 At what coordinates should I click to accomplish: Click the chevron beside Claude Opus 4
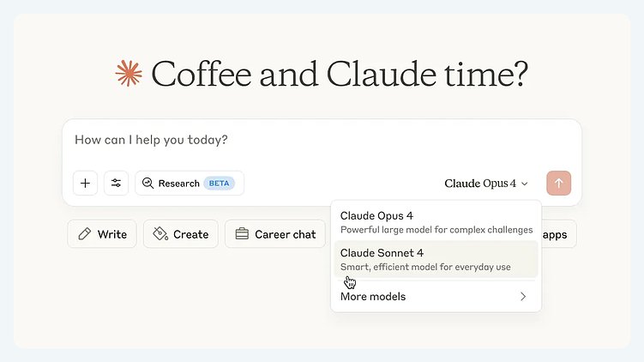coord(525,184)
